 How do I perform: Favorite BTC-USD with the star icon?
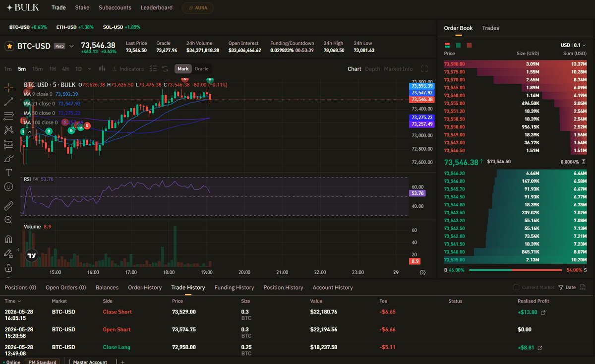point(9,46)
